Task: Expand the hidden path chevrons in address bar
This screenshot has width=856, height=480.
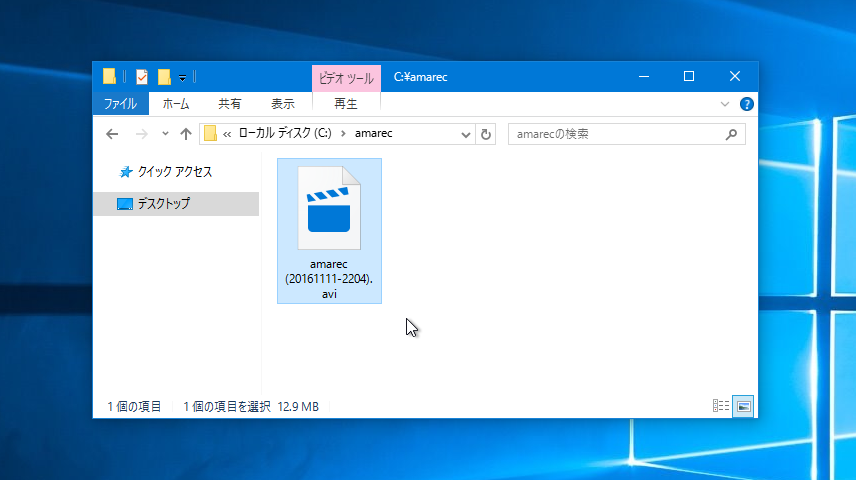Action: 227,134
